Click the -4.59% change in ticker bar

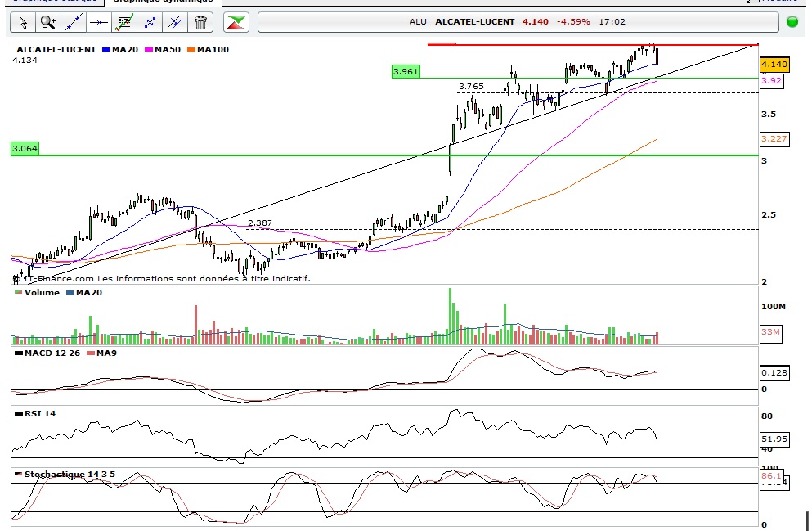573,22
